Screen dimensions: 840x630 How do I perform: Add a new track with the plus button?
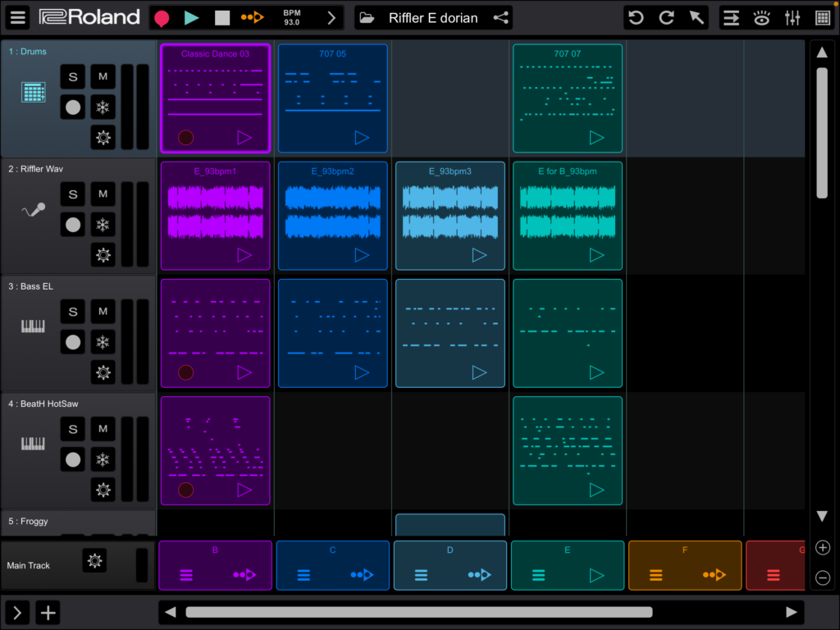(x=48, y=612)
